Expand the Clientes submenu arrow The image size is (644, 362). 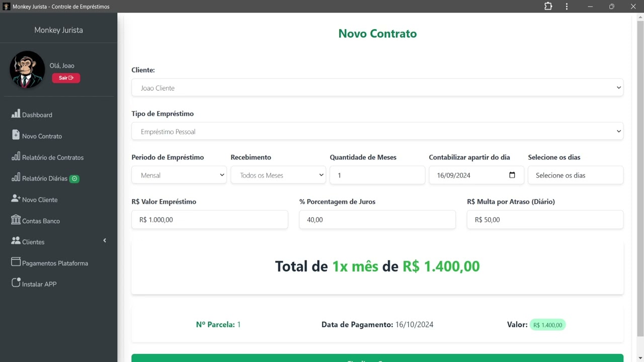point(105,241)
